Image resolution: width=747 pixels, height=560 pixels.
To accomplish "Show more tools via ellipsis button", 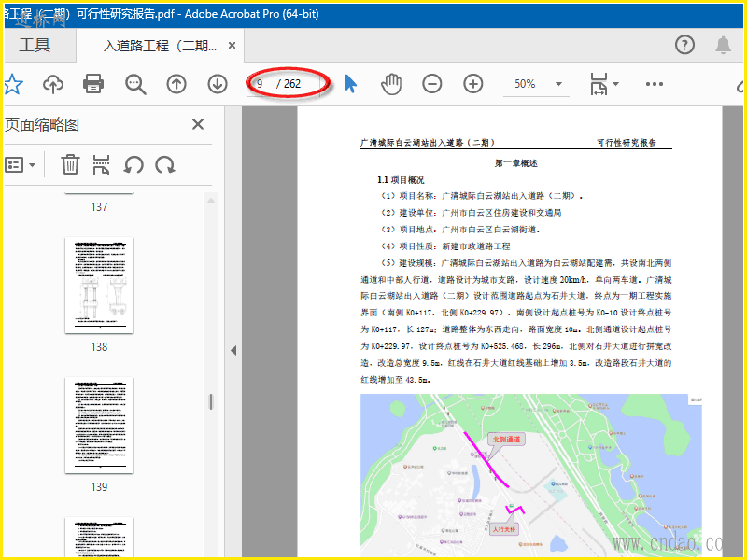I will pyautogui.click(x=654, y=84).
